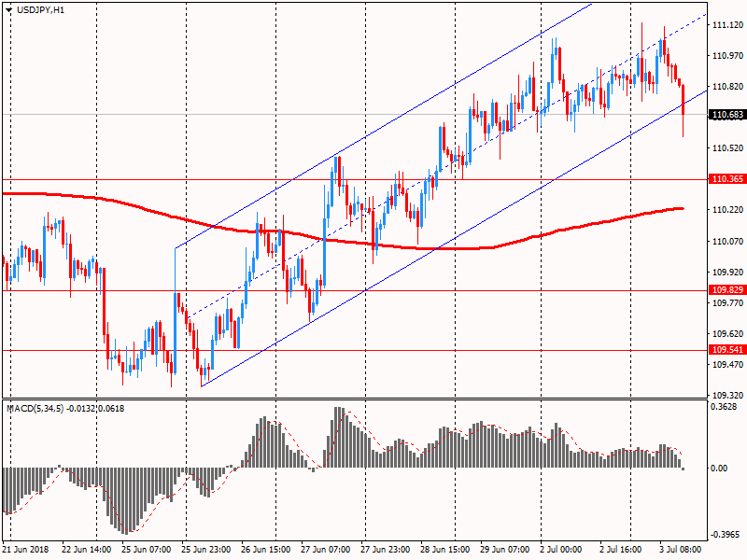Screen dimensions: 747x560
Task: Click the 3 Jul 08:00 time label
Action: click(x=678, y=550)
